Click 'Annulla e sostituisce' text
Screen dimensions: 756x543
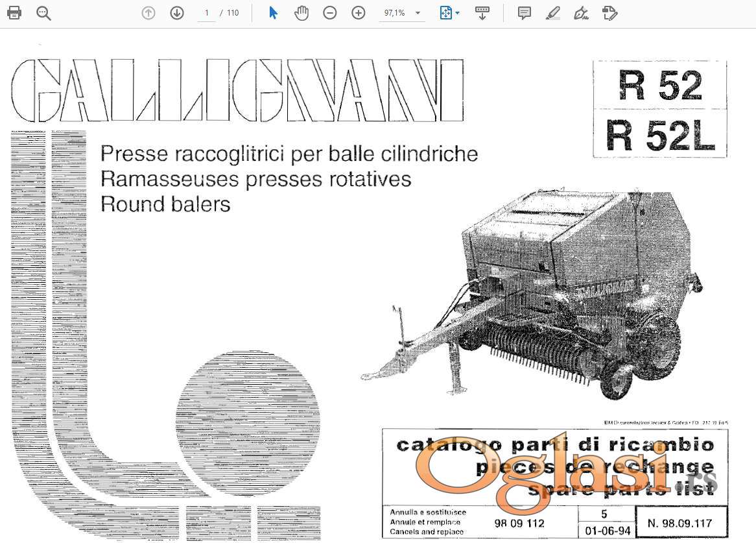click(428, 512)
